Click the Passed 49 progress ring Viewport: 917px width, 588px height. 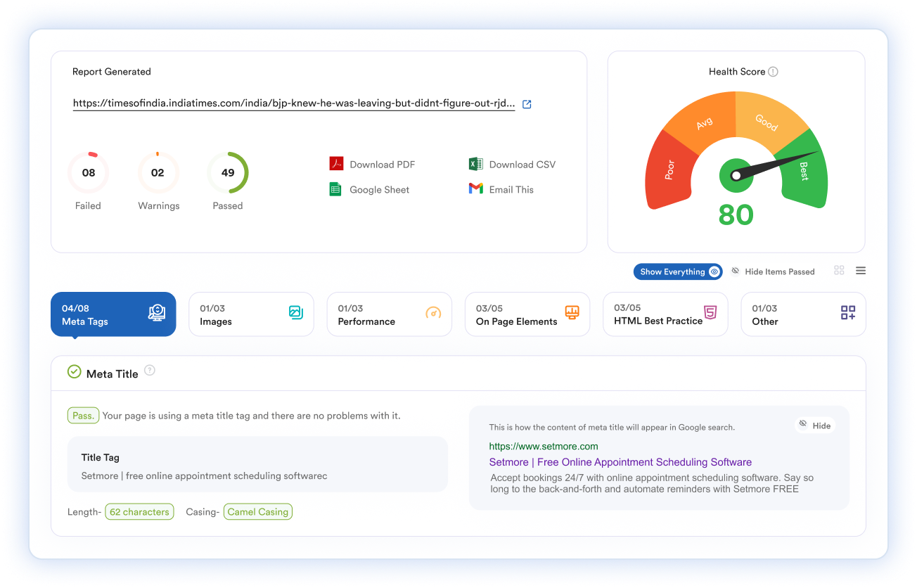point(228,172)
